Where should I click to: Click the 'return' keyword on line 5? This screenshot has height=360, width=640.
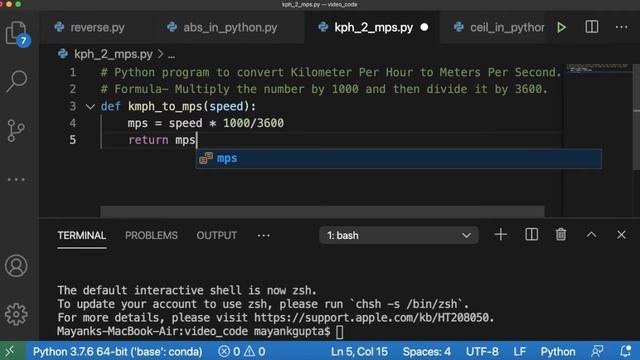coord(148,140)
